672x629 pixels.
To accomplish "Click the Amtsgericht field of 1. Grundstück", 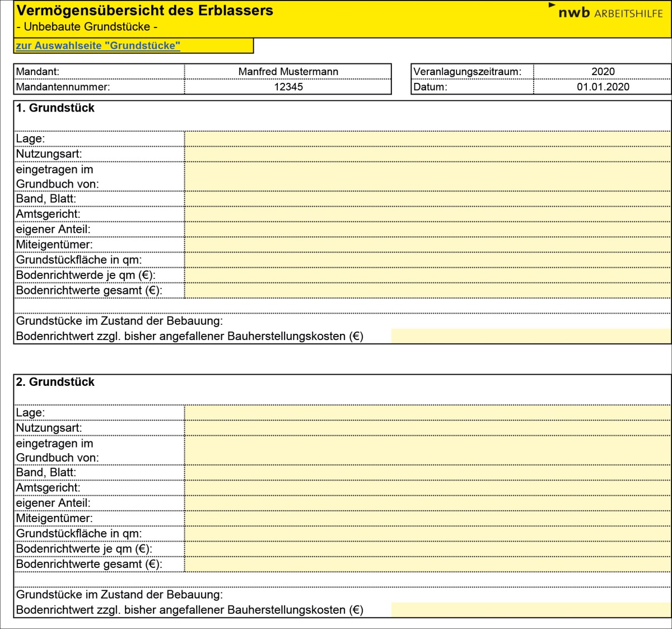I will [x=427, y=214].
